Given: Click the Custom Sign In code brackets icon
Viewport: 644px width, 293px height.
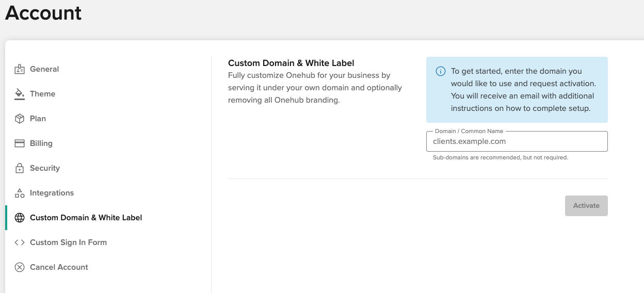Looking at the screenshot, I should 20,242.
